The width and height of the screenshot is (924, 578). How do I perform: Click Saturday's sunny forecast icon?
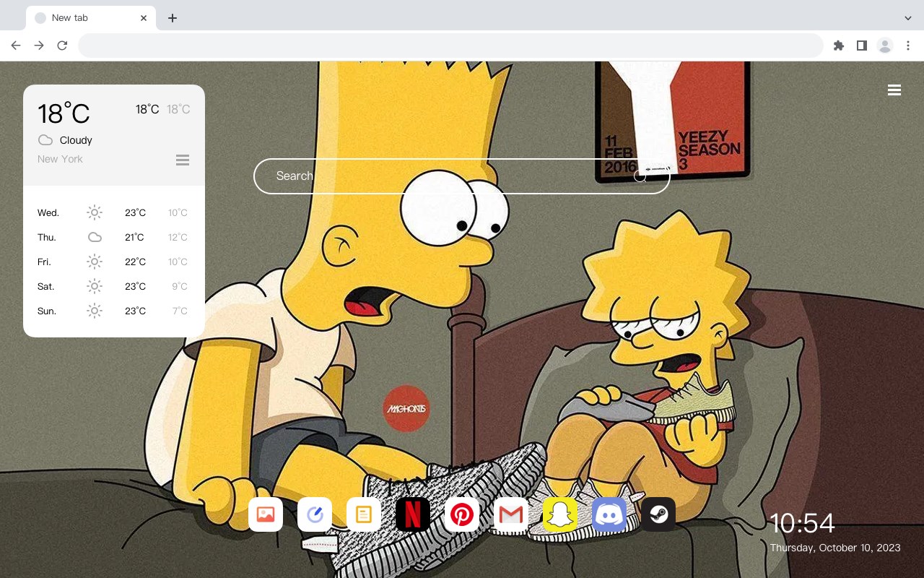tap(95, 286)
